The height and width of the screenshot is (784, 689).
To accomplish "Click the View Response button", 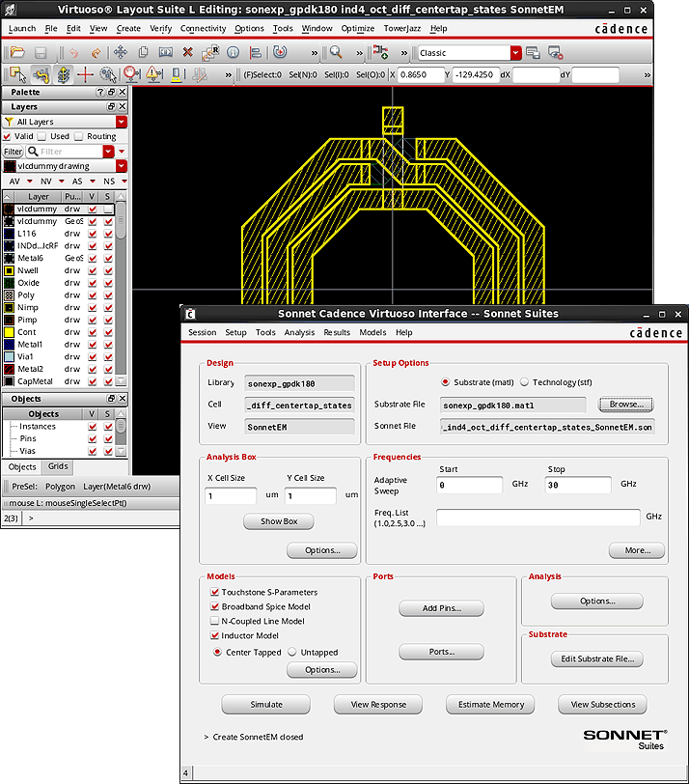I will (378, 705).
